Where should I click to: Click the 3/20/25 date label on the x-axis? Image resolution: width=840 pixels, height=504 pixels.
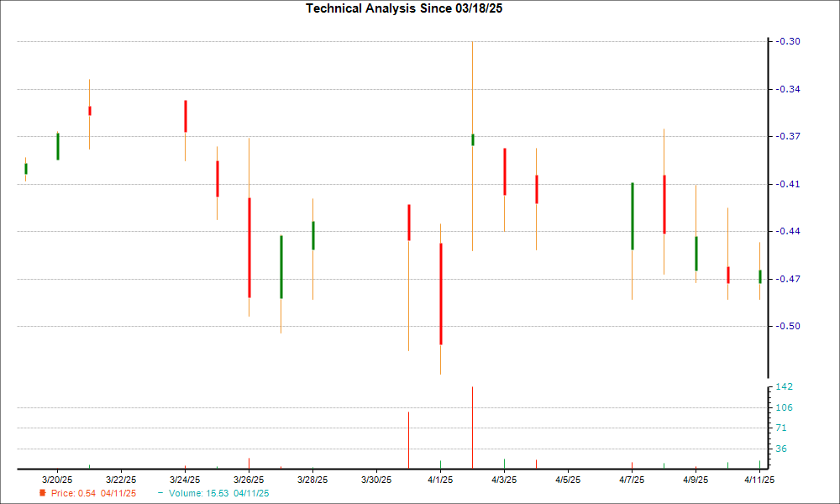[x=57, y=480]
